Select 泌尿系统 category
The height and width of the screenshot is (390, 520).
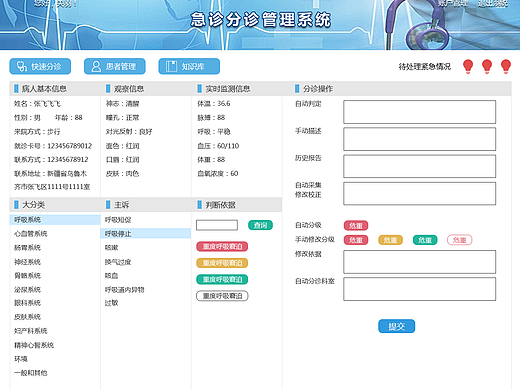27,289
